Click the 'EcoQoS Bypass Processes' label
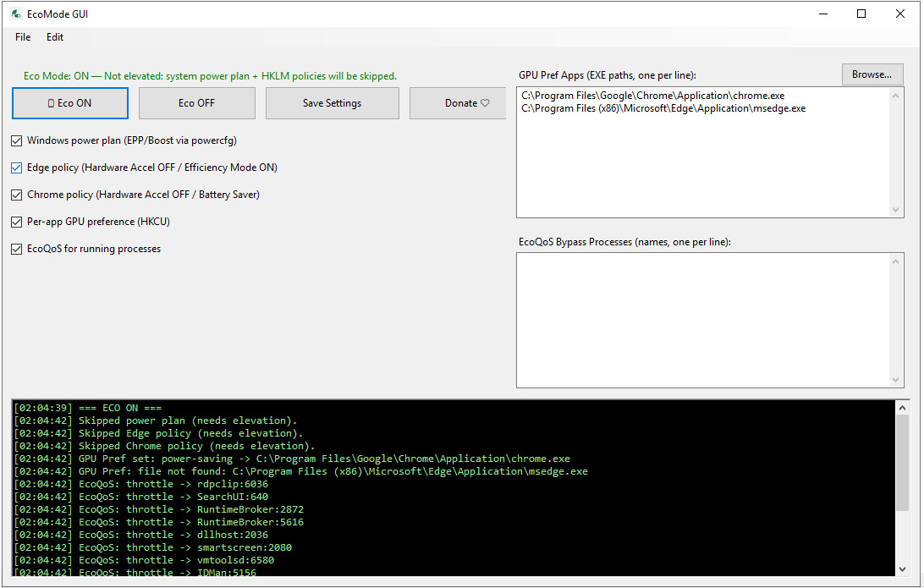924x588 pixels. 624,242
